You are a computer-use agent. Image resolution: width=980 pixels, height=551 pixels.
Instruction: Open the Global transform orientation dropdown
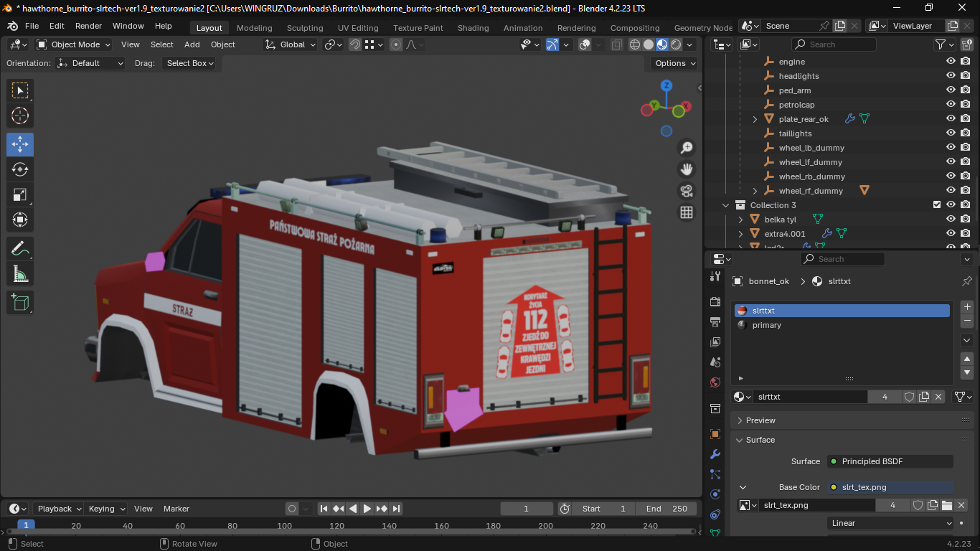pos(291,44)
